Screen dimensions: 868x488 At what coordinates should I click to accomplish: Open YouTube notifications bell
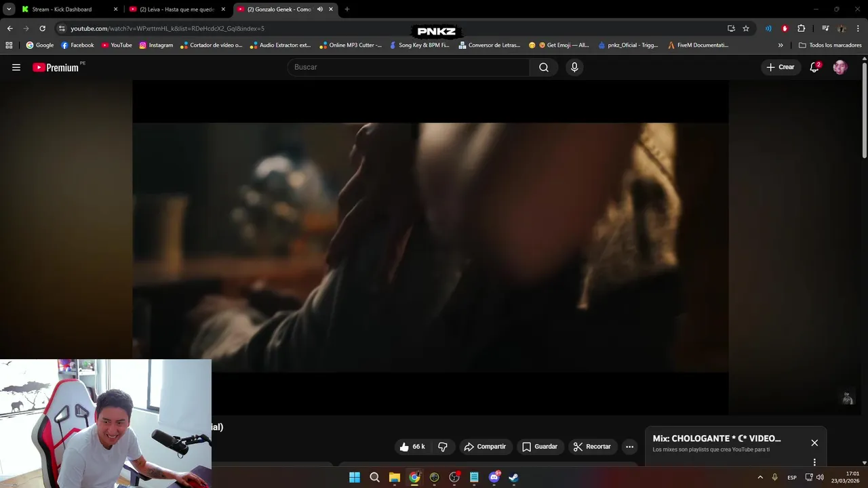point(814,67)
